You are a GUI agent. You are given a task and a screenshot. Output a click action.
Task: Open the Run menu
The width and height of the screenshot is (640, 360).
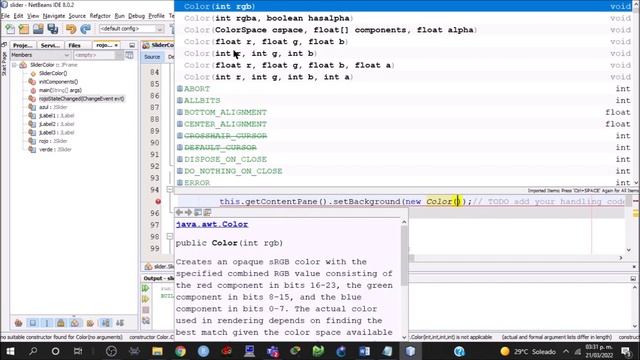click(x=120, y=16)
